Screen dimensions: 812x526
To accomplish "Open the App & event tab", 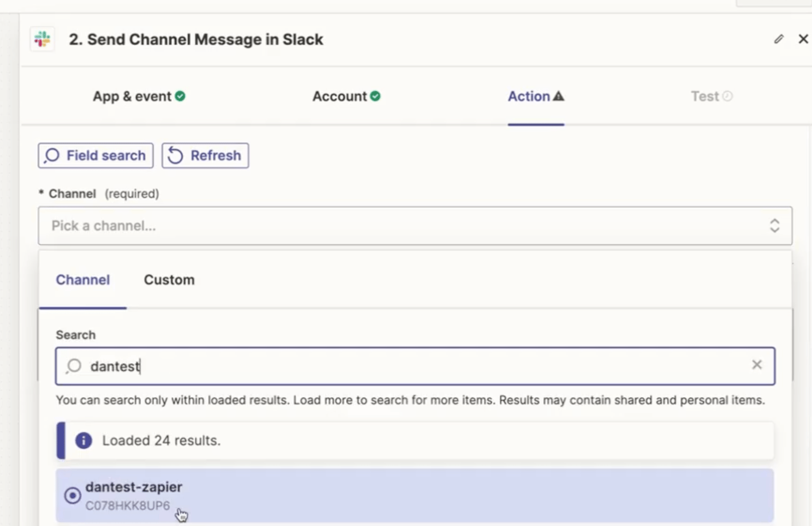I will point(139,96).
